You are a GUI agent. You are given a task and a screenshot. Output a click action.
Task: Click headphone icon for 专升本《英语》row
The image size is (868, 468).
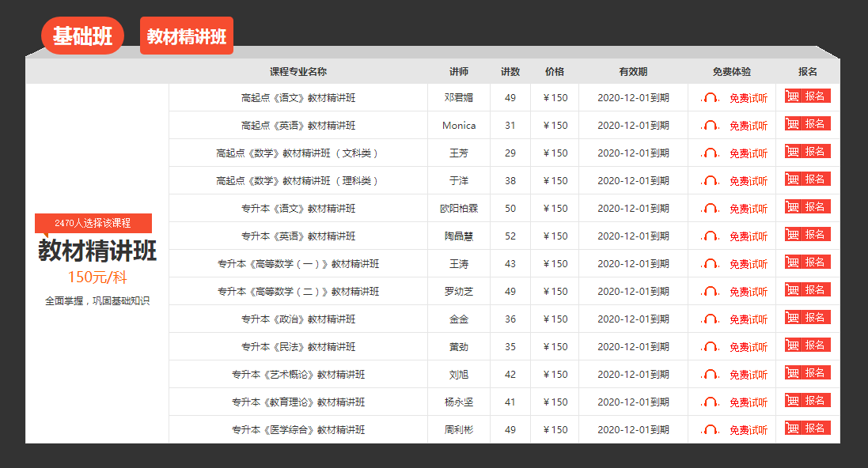click(x=710, y=236)
